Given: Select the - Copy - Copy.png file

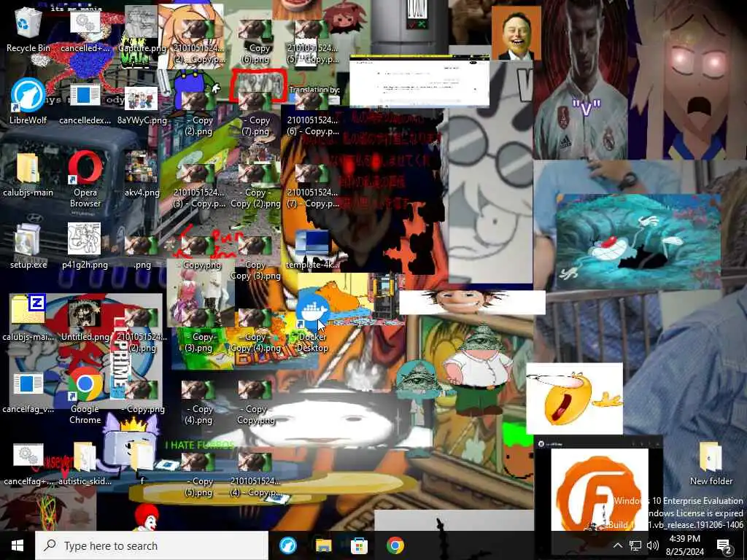Looking at the screenshot, I should coord(255,402).
